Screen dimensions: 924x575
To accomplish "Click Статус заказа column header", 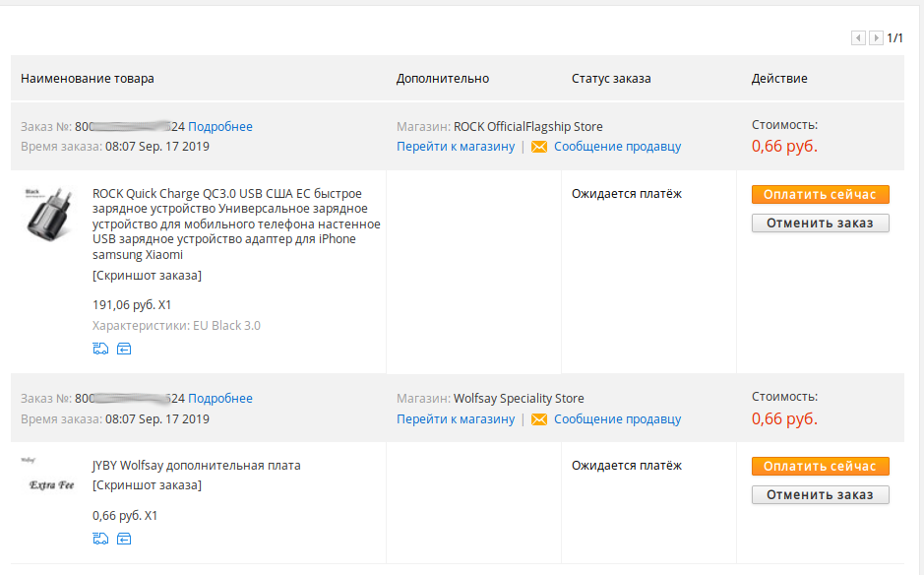I will coord(611,79).
